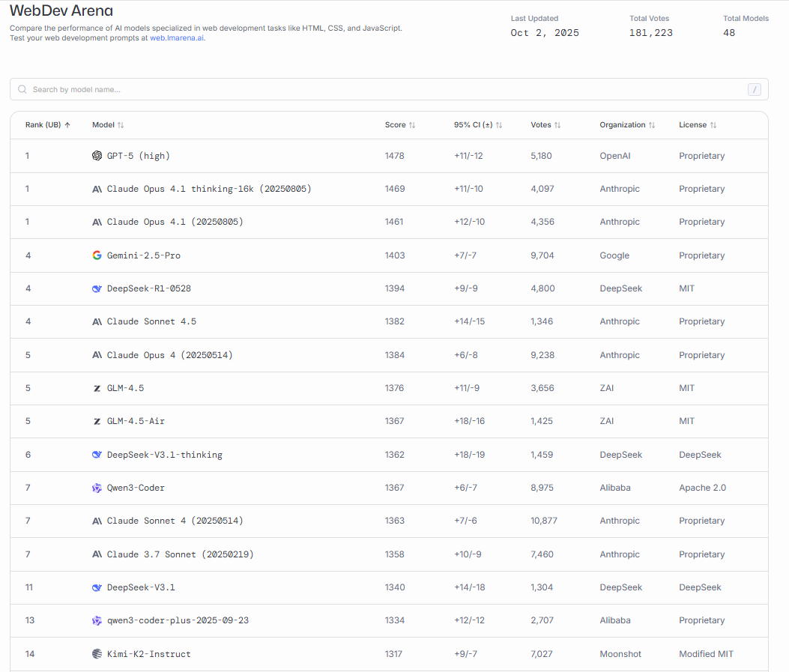Click the WebDev Arena title
789x672 pixels.
click(61, 11)
